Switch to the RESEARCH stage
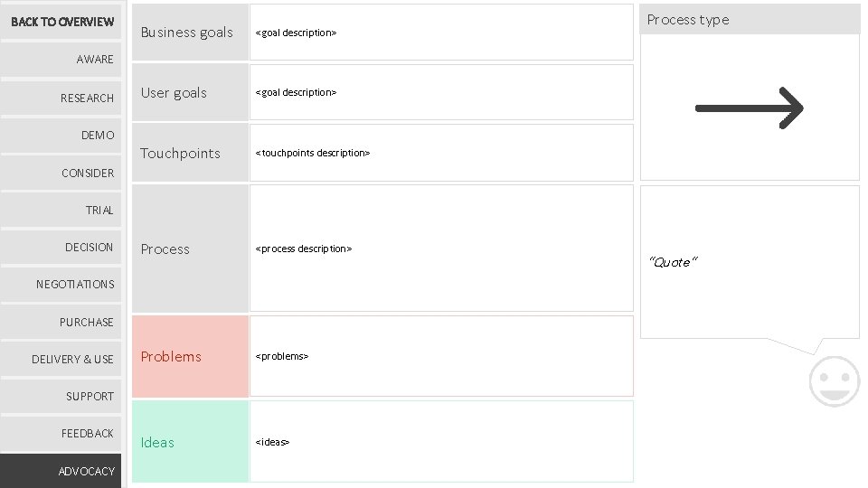 (x=61, y=98)
